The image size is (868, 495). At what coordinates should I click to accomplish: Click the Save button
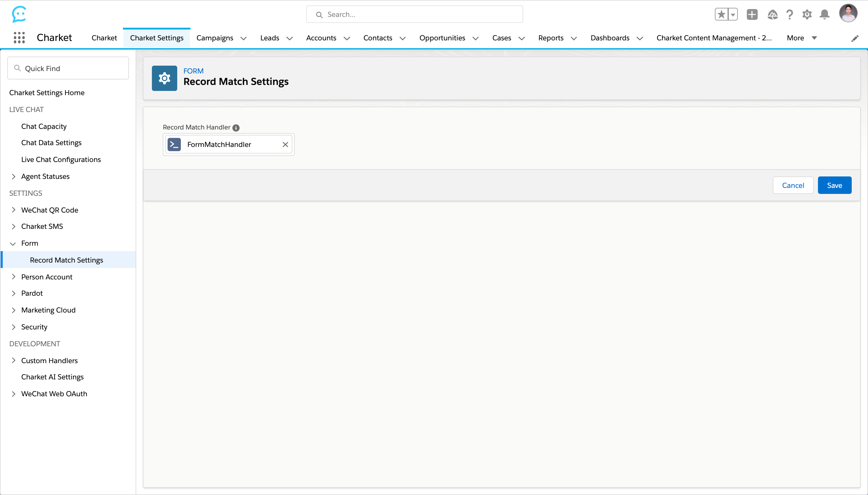coord(834,185)
